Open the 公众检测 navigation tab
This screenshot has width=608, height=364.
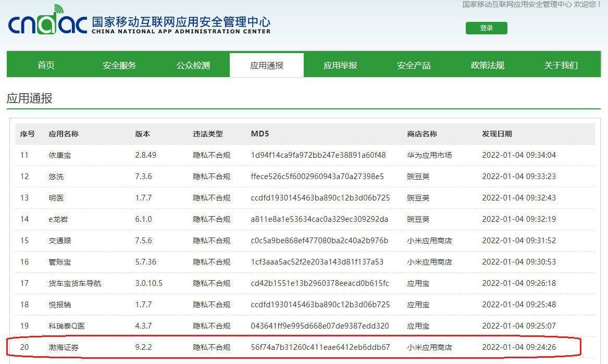pyautogui.click(x=193, y=65)
